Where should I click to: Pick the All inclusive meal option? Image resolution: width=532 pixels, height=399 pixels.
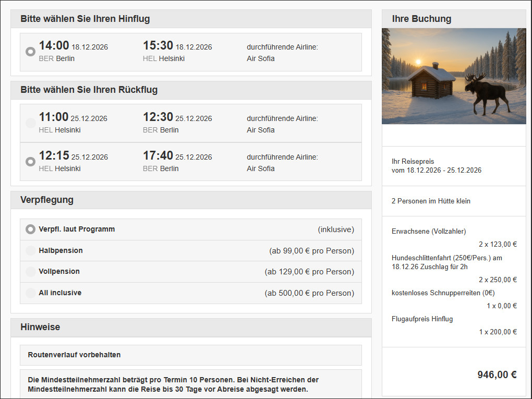point(31,293)
